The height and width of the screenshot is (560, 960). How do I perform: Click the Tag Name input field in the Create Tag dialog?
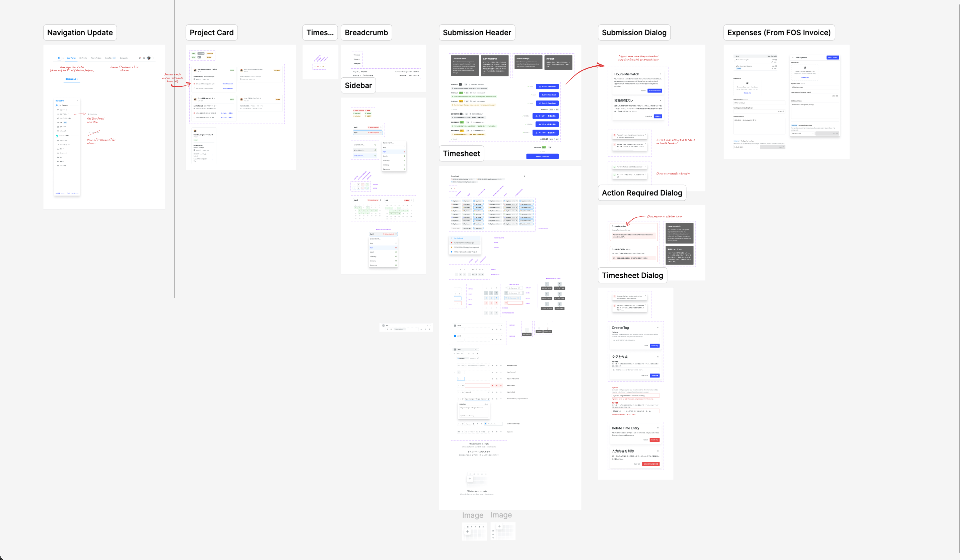point(636,340)
